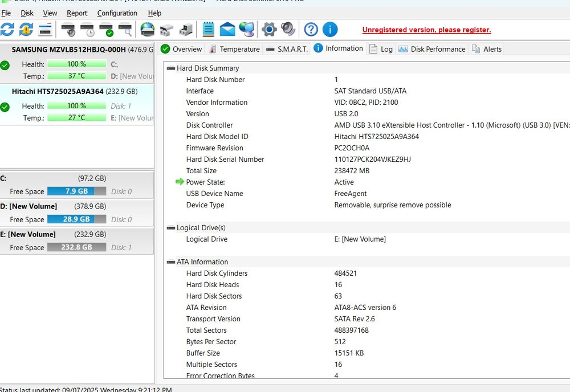Select the SAMSUNG MZVLB512HBJQ-000H disk
Screen dimensions: 570x392
tap(77, 63)
